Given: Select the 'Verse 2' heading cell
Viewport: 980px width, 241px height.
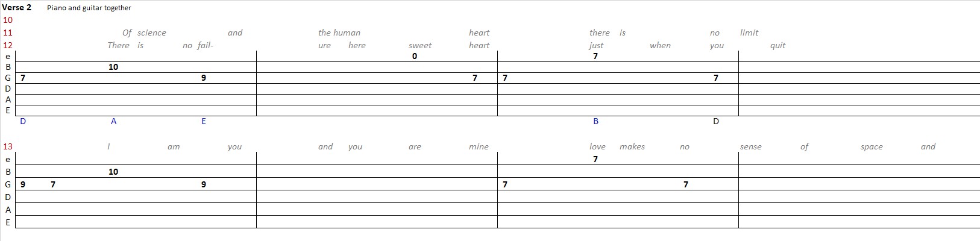Looking at the screenshot, I should (17, 8).
